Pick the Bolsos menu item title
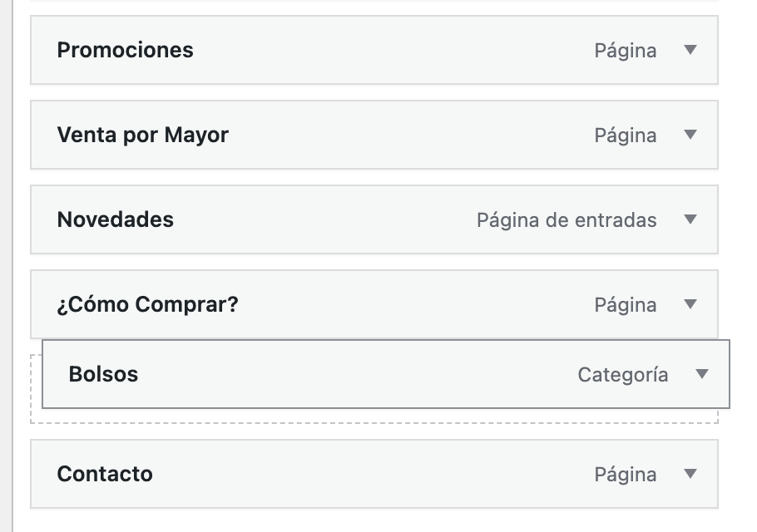The height and width of the screenshot is (532, 757). pos(103,374)
